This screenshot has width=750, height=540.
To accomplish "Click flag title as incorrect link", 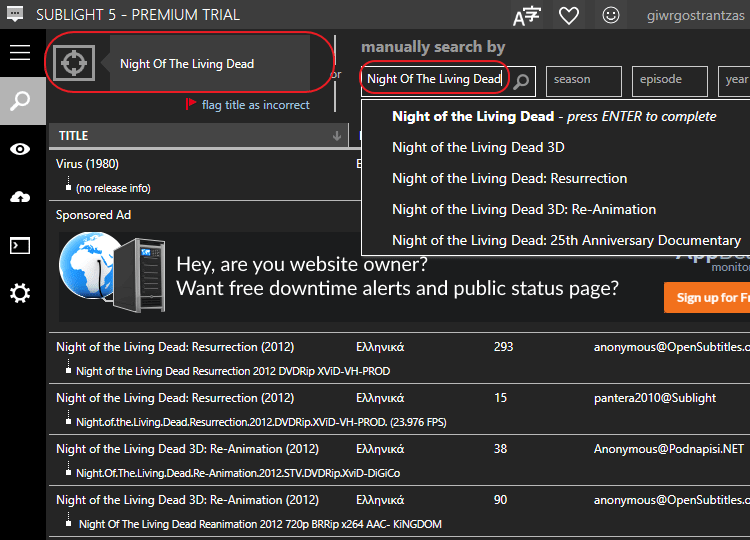I will [x=255, y=105].
